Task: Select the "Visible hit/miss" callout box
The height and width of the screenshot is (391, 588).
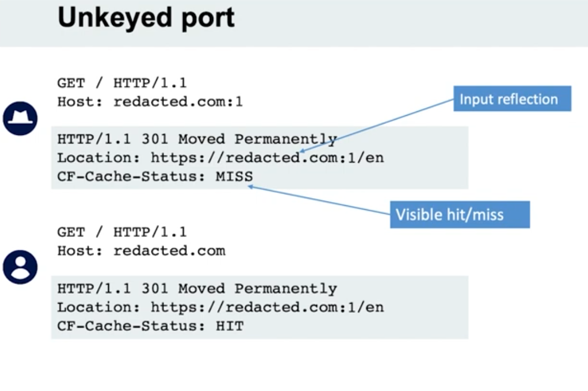Action: click(x=459, y=214)
